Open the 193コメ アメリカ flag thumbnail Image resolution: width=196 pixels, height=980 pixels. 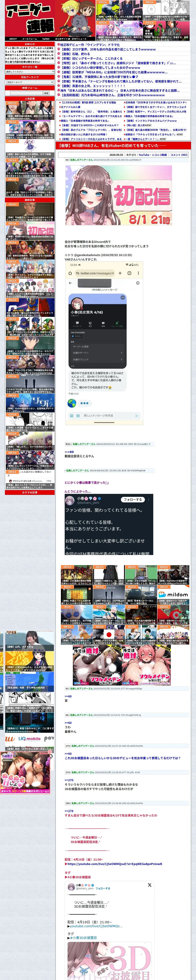pyautogui.click(x=108, y=635)
